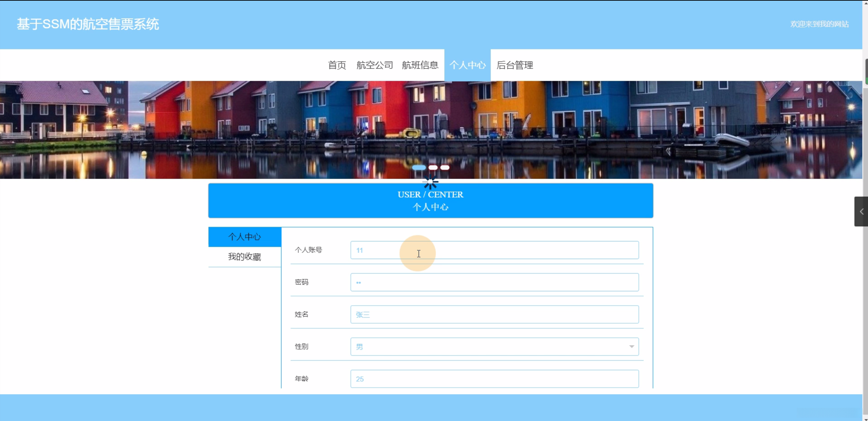The image size is (868, 421).
Task: Open the 航班信息 navigation item
Action: pos(420,65)
